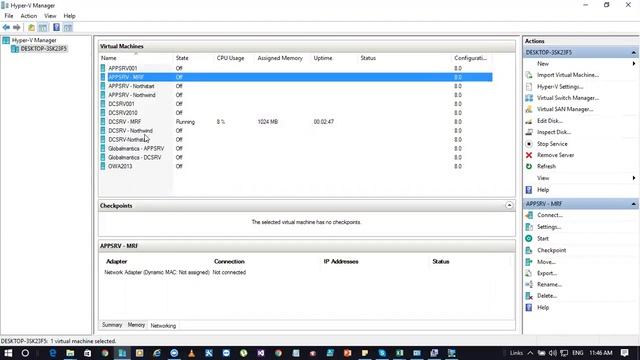
Task: Select the running DCSRV - MRF machine
Action: click(x=124, y=122)
